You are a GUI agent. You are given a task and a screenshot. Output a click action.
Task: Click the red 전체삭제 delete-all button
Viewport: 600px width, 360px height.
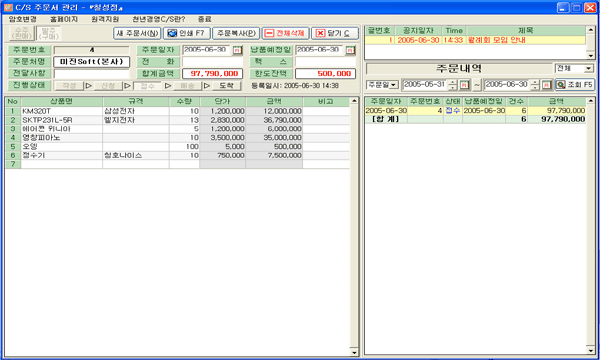pyautogui.click(x=285, y=33)
